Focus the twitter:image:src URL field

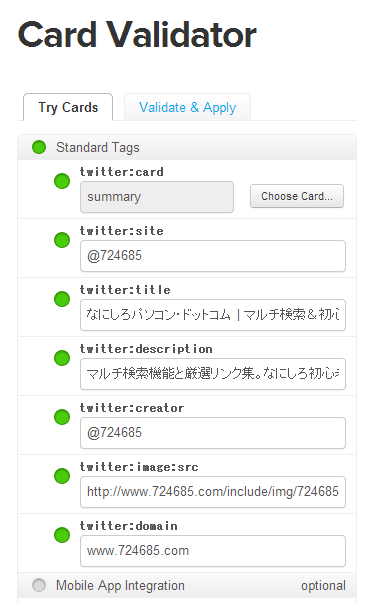[213, 492]
